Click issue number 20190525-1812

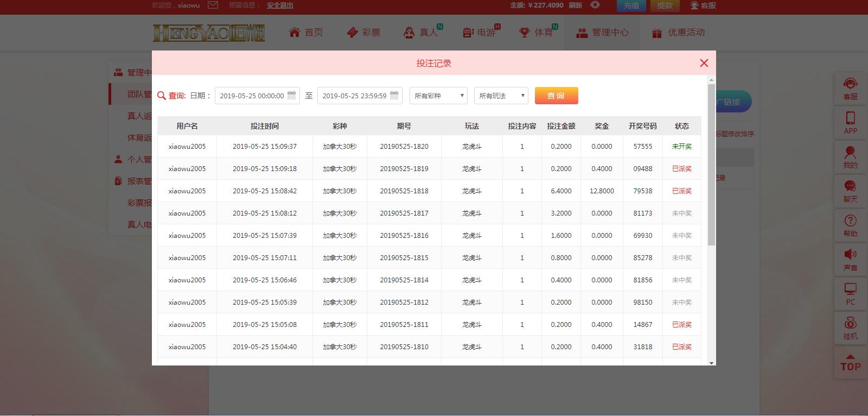click(x=404, y=302)
